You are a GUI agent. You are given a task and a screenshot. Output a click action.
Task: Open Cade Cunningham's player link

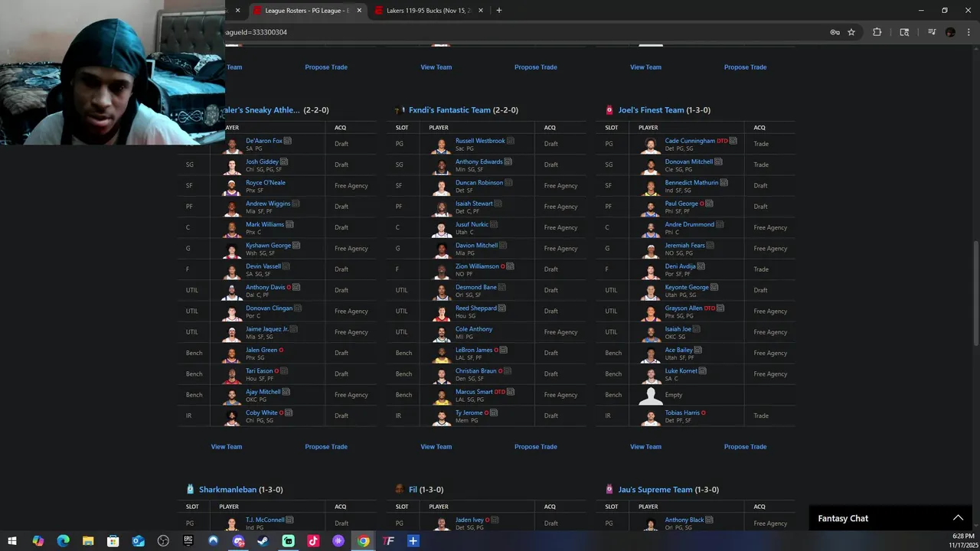[690, 141]
